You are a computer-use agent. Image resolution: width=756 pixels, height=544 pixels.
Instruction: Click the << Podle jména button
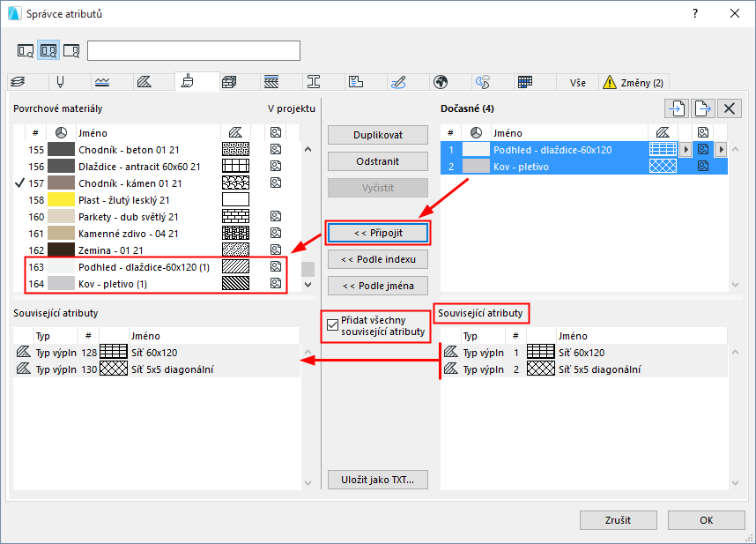377,286
